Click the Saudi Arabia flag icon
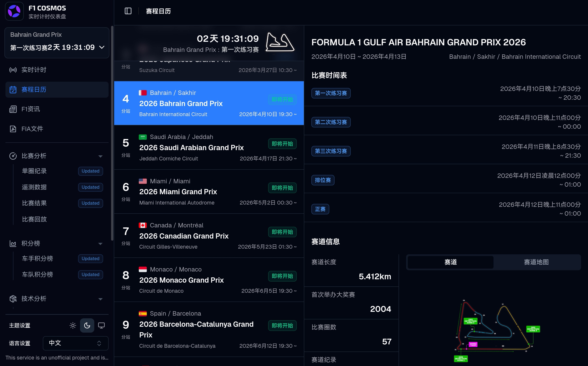The width and height of the screenshot is (588, 366). 143,137
